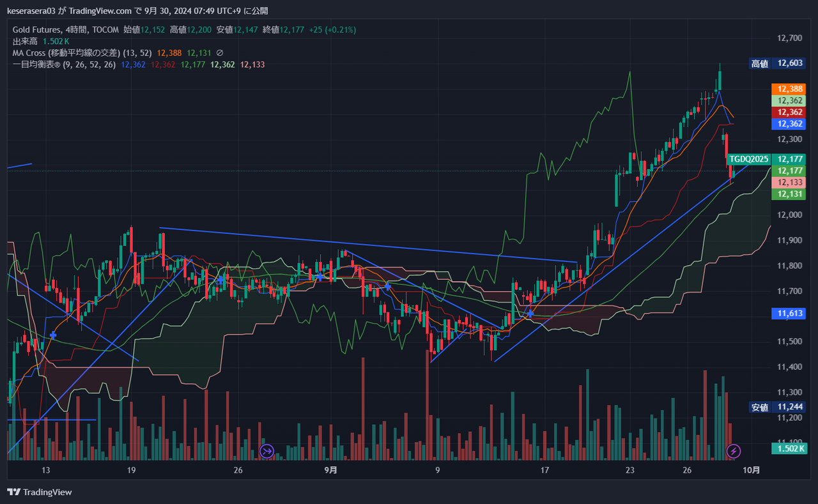Viewport: 818px width, 504px height.
Task: Select the 一目均衡表 (9, 26, 52, 26) legend
Action: tap(64, 65)
